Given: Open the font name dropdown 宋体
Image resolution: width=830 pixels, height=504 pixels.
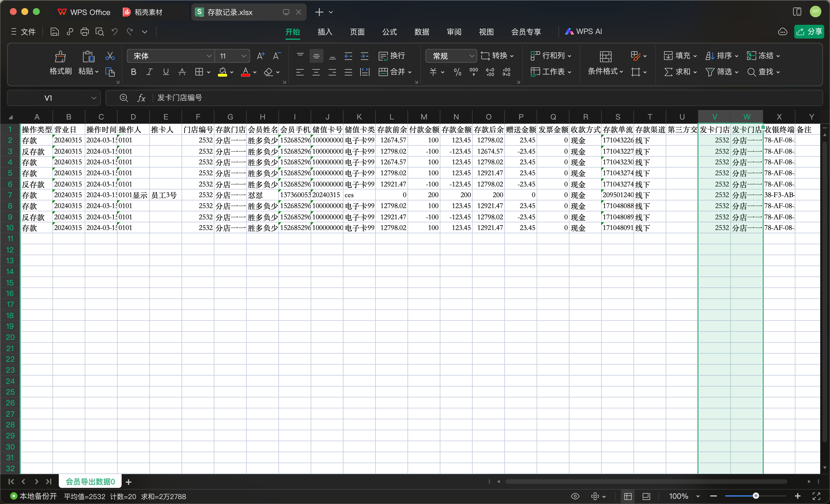Looking at the screenshot, I should click(x=209, y=56).
